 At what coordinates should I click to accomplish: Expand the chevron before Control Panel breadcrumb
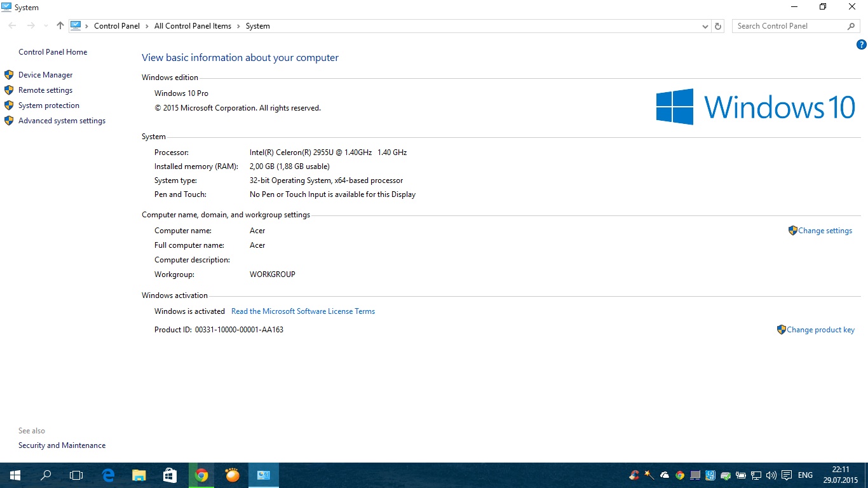click(x=87, y=26)
